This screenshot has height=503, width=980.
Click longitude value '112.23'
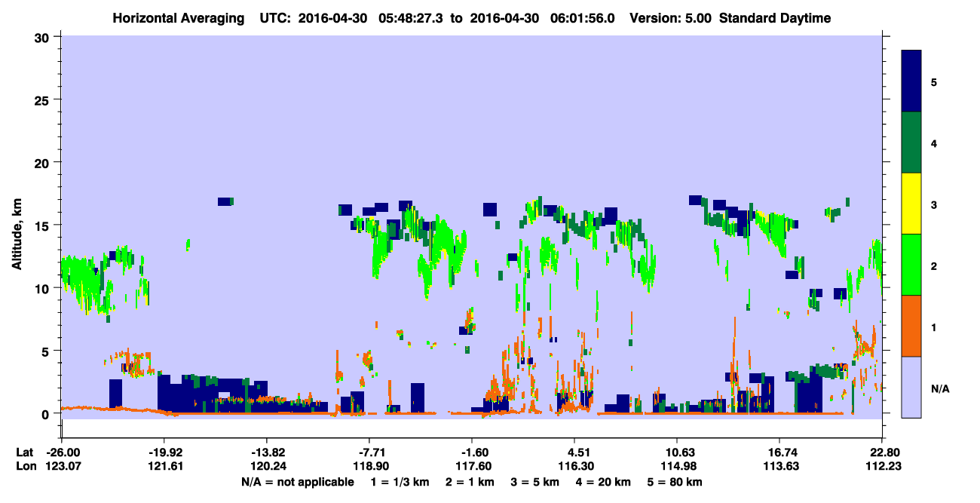click(x=881, y=466)
